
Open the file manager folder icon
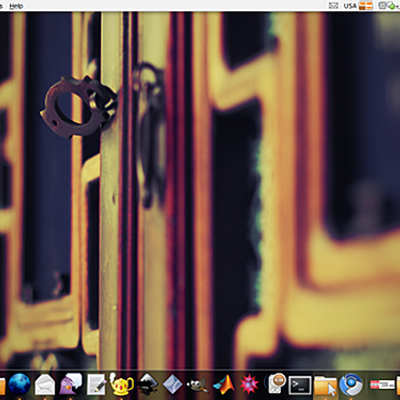click(326, 385)
